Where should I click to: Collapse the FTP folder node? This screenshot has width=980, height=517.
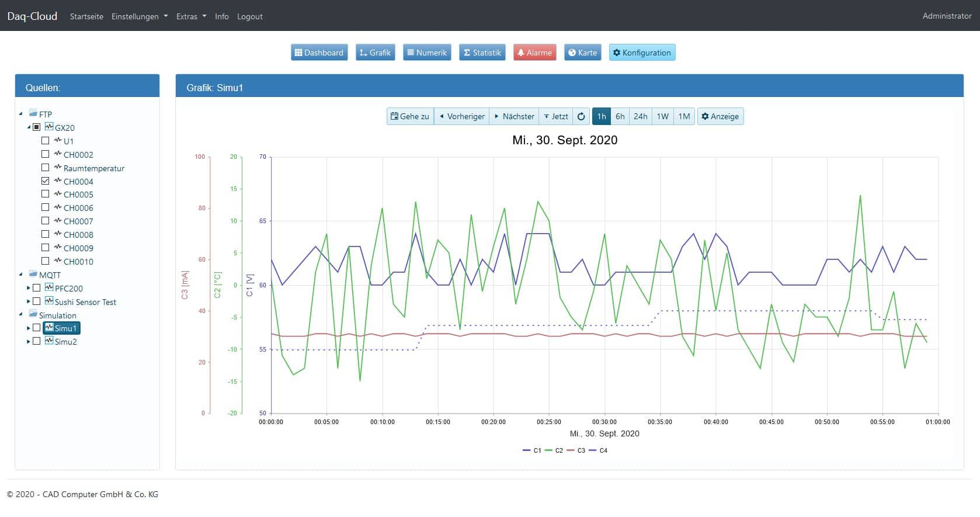point(21,114)
